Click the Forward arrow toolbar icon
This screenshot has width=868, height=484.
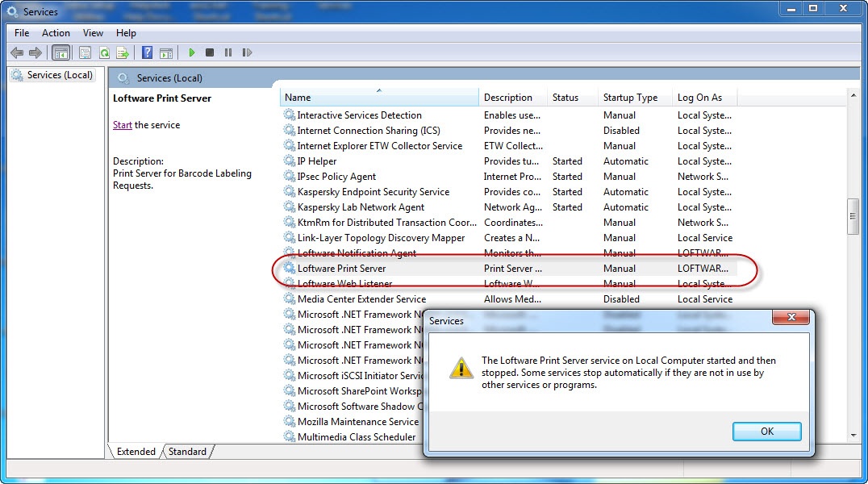tap(35, 52)
